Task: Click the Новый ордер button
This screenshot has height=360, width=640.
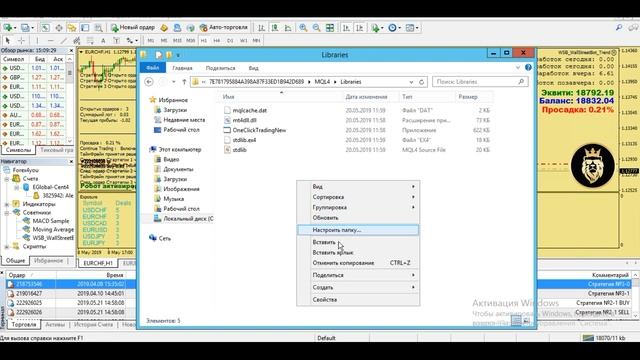Action: (x=133, y=28)
